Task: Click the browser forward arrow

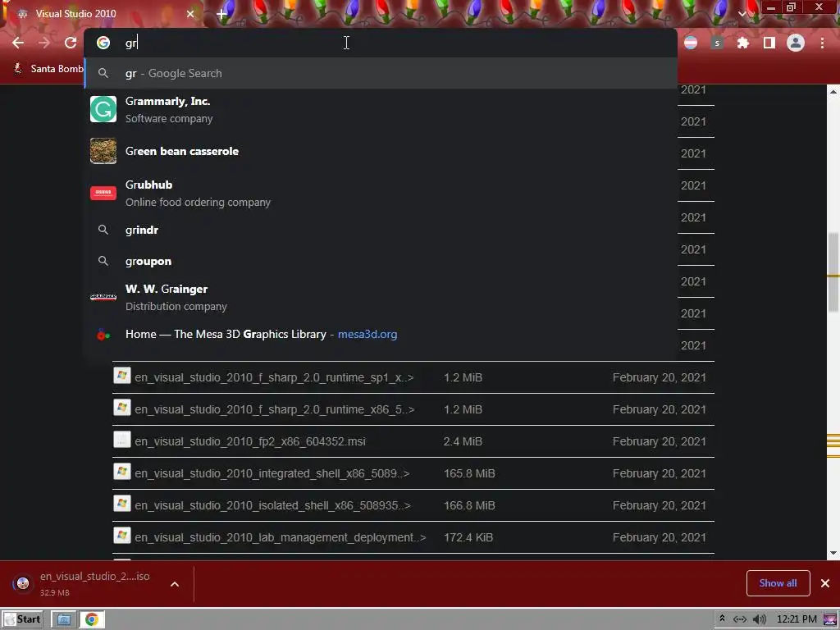Action: click(44, 43)
